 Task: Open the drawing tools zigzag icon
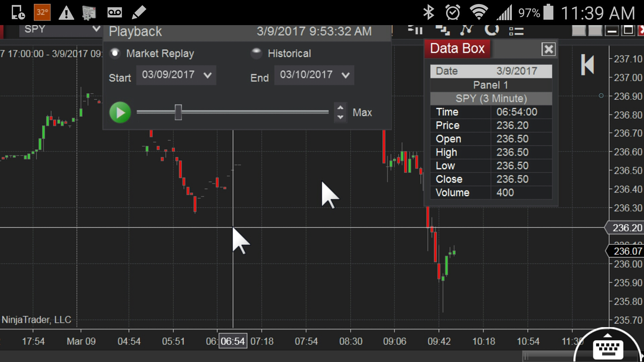pyautogui.click(x=466, y=30)
